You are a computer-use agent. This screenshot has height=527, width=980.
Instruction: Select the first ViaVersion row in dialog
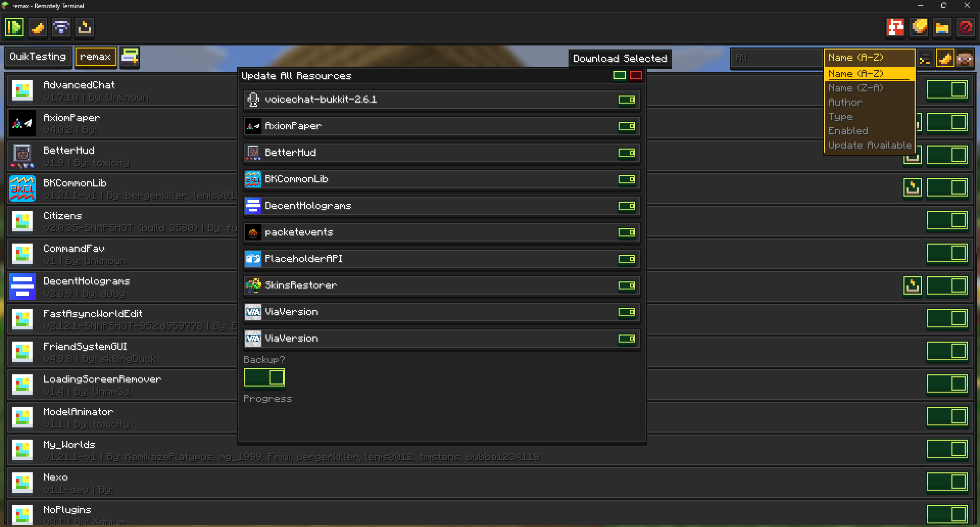pyautogui.click(x=442, y=312)
